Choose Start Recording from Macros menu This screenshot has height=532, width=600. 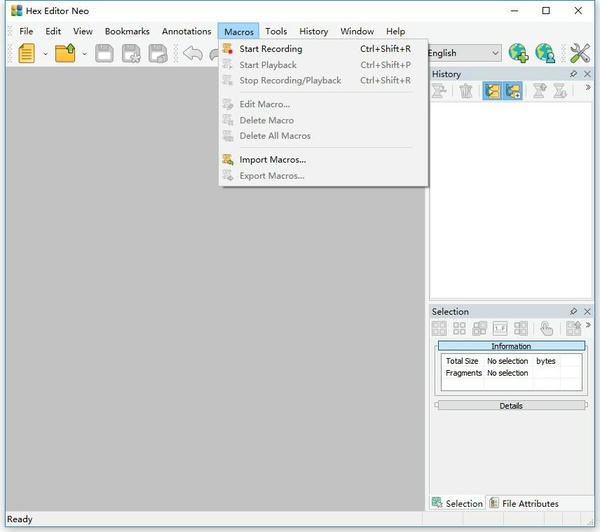point(323,49)
